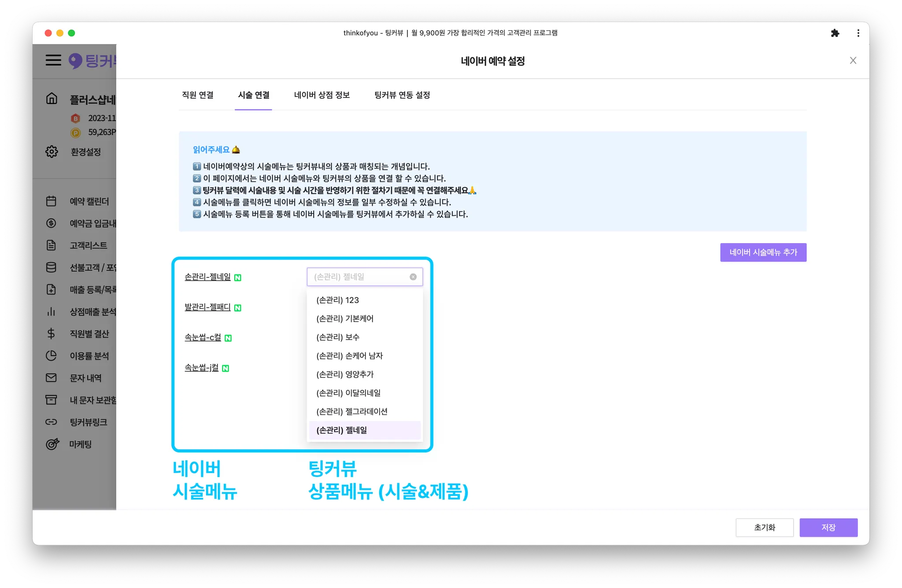Open the 네이버 상점 정보 tab
This screenshot has width=902, height=588.
pos(322,95)
